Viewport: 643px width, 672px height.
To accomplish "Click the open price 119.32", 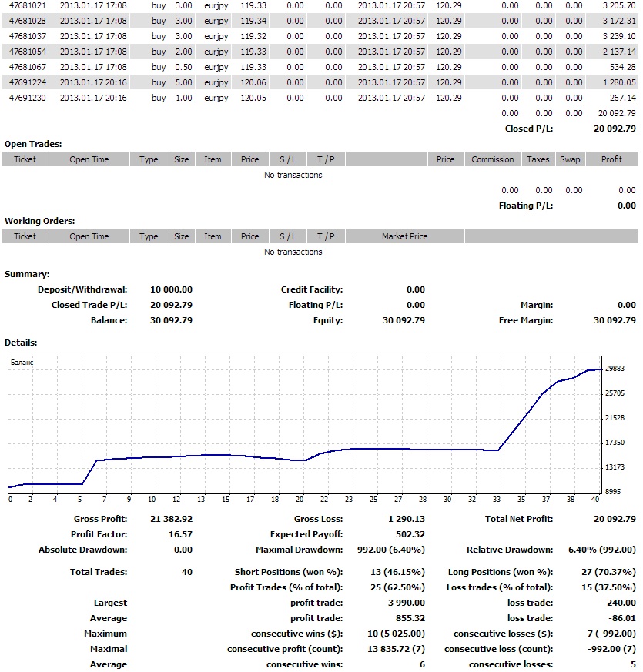I will 253,36.
